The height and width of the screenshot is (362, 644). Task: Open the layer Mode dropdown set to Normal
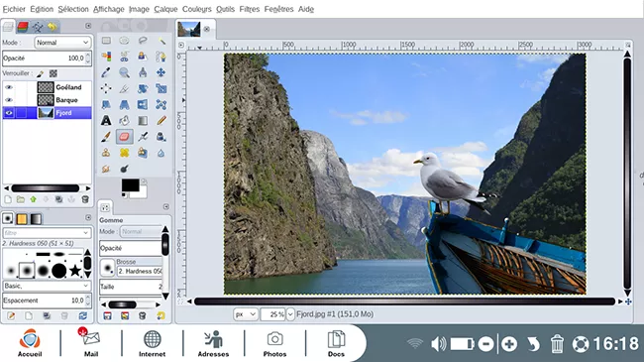pyautogui.click(x=62, y=43)
